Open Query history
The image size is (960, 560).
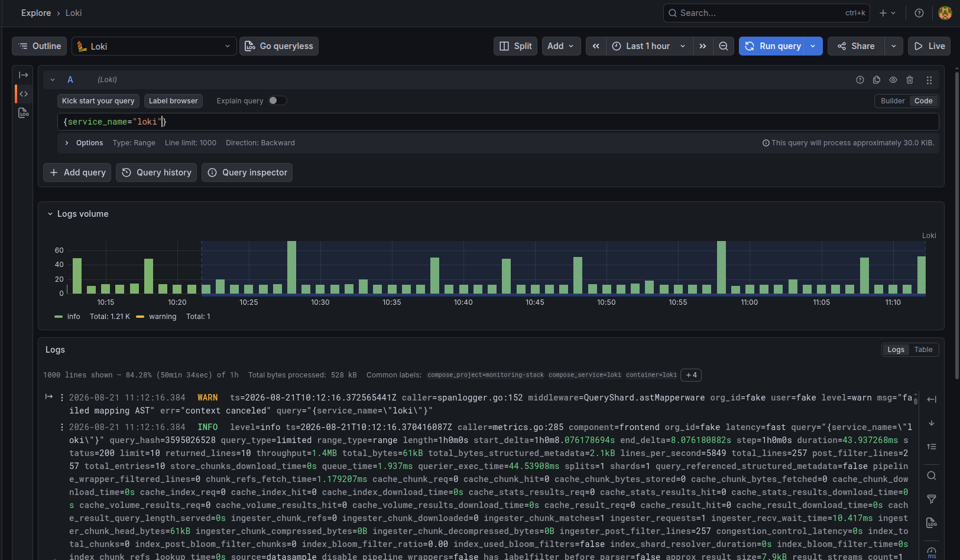[157, 172]
